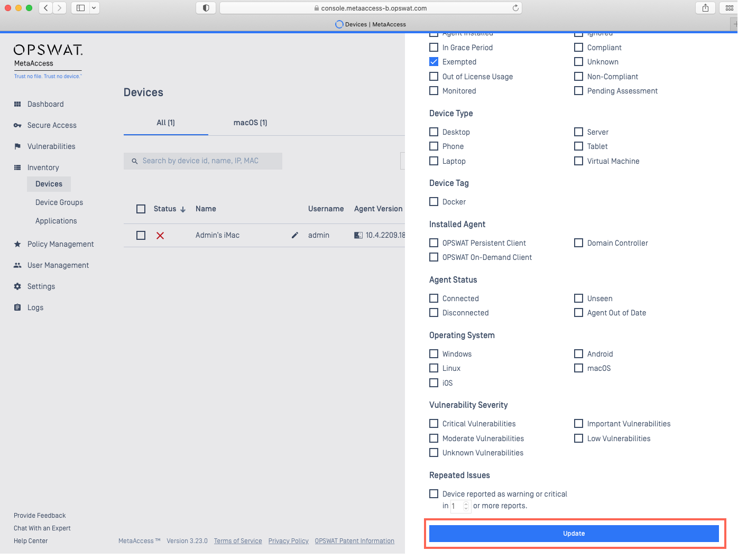
Task: Select Laptop device type checkbox
Action: point(433,161)
